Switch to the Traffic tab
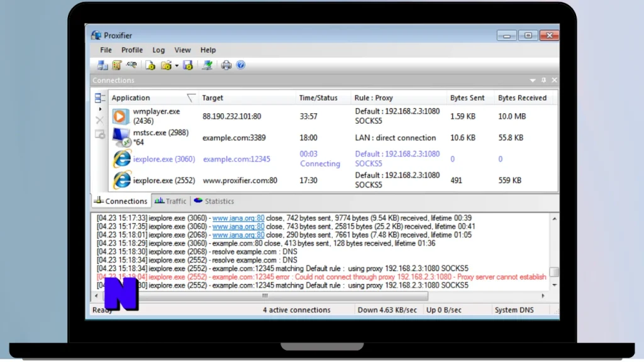 pos(170,201)
